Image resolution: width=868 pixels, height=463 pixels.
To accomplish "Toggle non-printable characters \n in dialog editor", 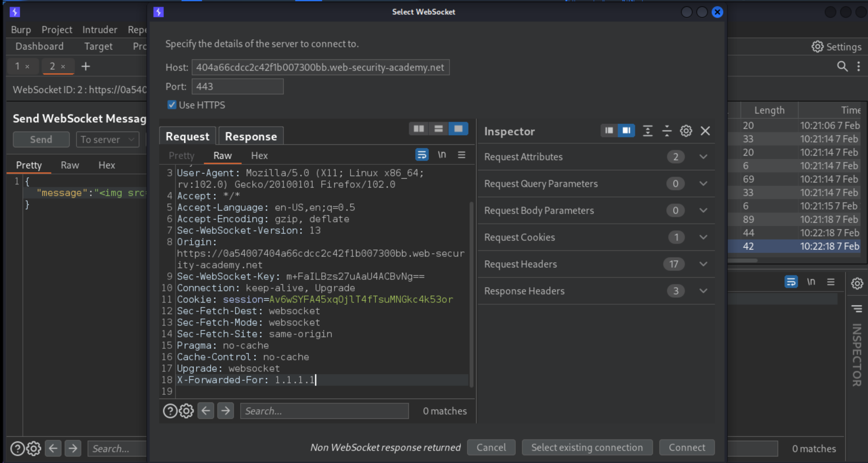I will tap(442, 155).
